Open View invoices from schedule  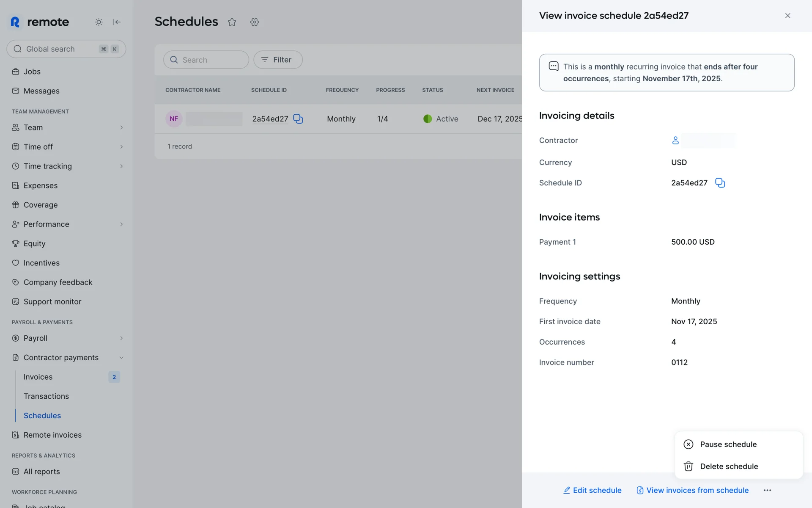[x=692, y=490]
